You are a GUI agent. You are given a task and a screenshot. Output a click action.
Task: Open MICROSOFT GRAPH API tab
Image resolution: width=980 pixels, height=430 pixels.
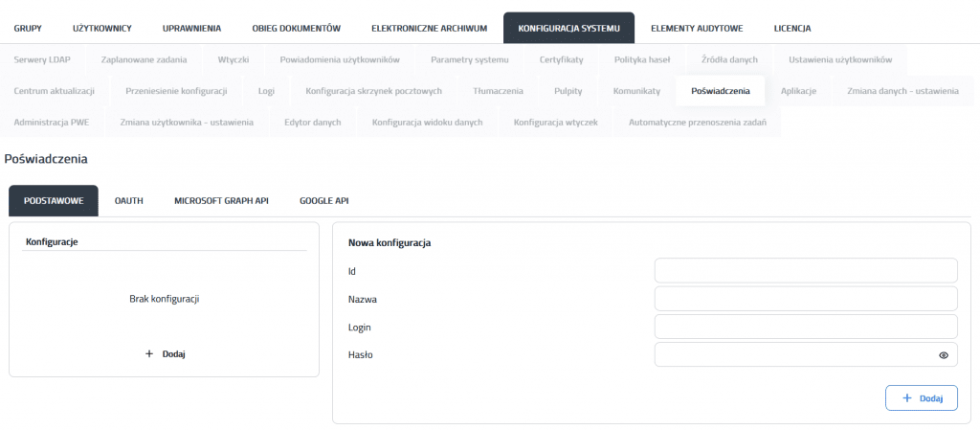[x=221, y=200]
